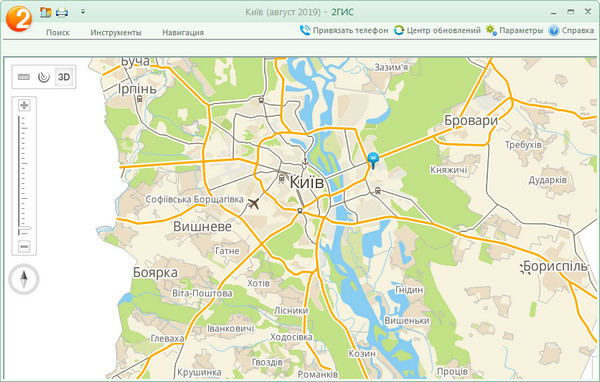
Task: Click the Хотів label on map
Action: [x=259, y=283]
